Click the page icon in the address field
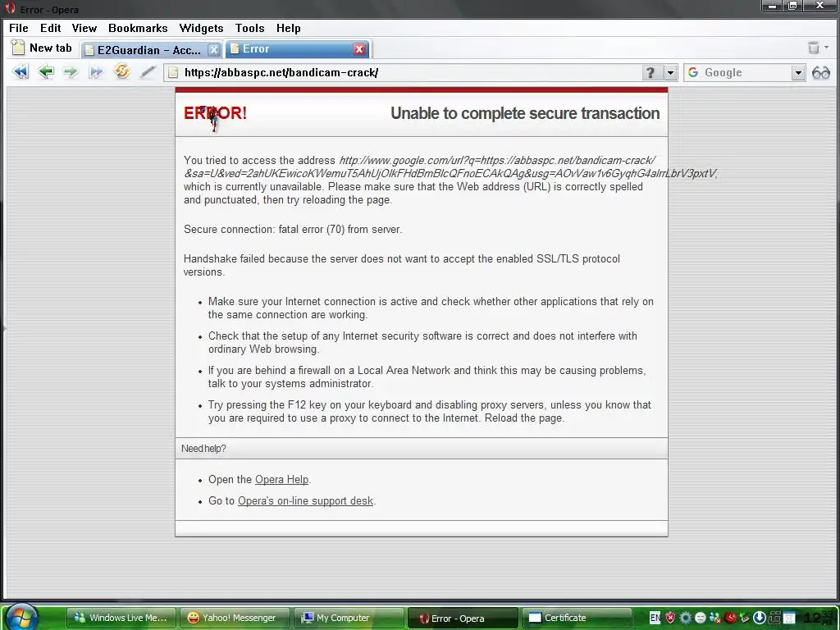 173,73
